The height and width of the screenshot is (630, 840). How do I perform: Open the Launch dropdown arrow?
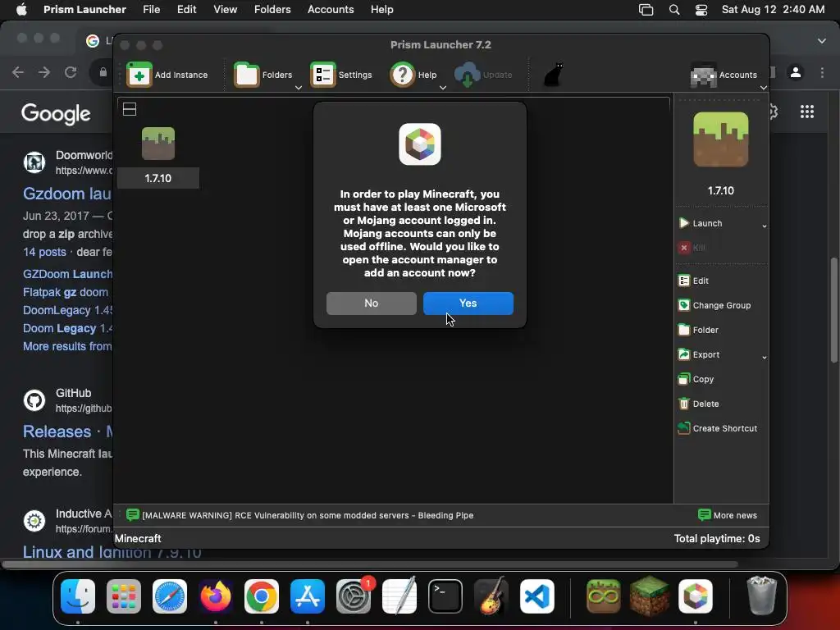[765, 226]
